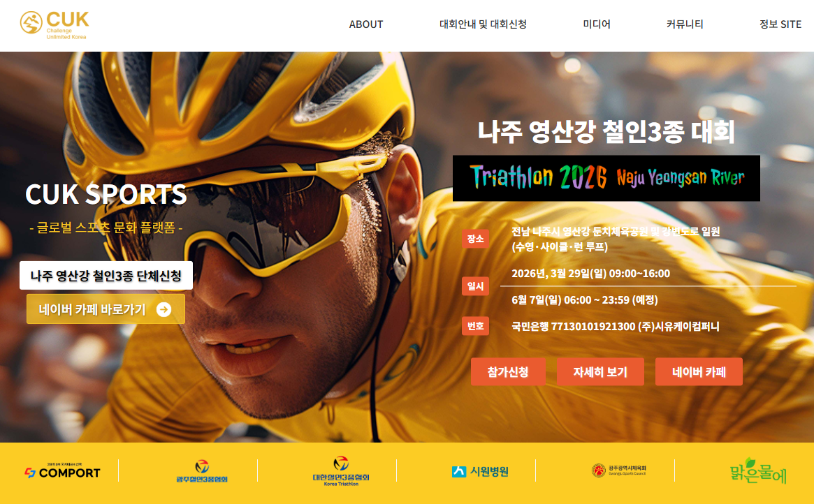Click 맑은물에 green sponsor logo
This screenshot has width=814, height=504.
758,470
